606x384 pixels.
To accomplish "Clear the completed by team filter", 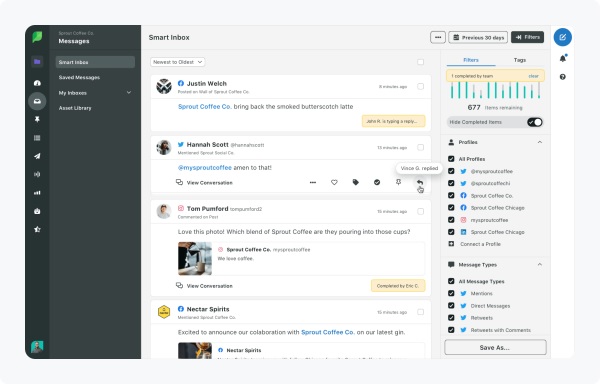I will [533, 76].
